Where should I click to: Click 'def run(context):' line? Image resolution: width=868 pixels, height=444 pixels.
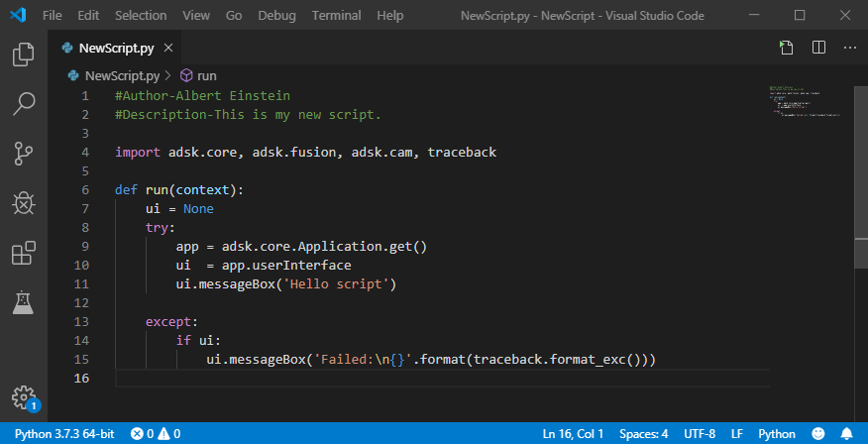tap(179, 190)
